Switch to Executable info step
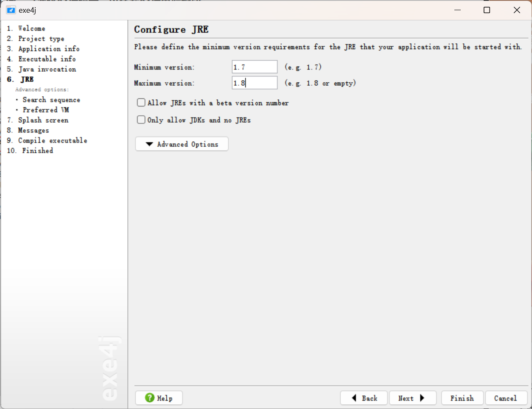Screen dimensions: 532x409 [47, 59]
